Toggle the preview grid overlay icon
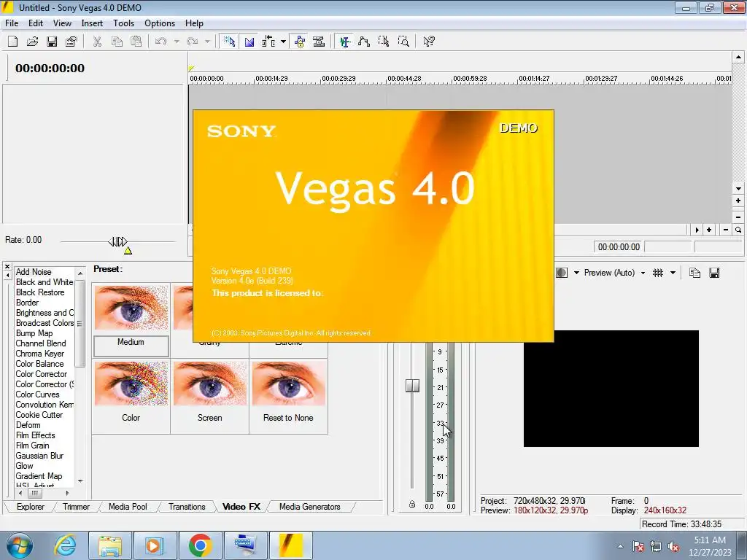 pos(658,273)
